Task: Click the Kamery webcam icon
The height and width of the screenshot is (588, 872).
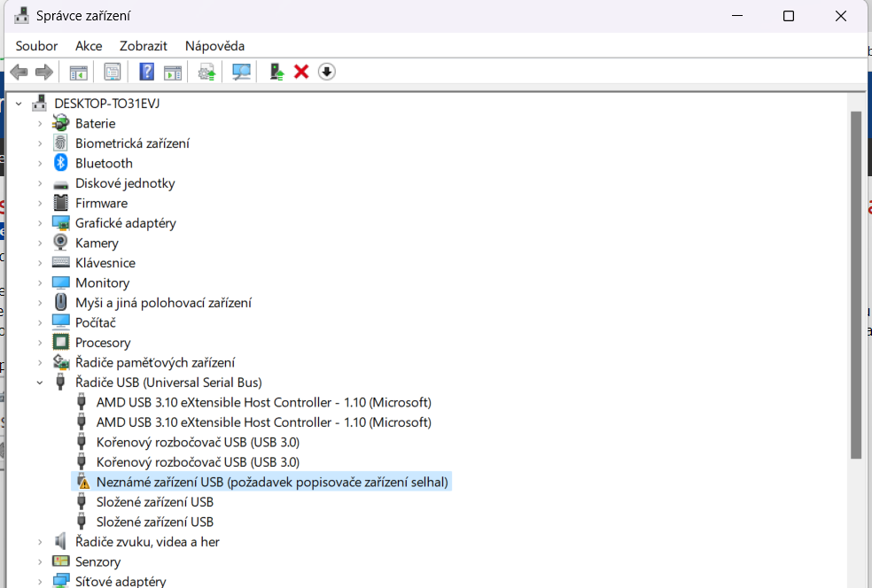Action: click(60, 243)
